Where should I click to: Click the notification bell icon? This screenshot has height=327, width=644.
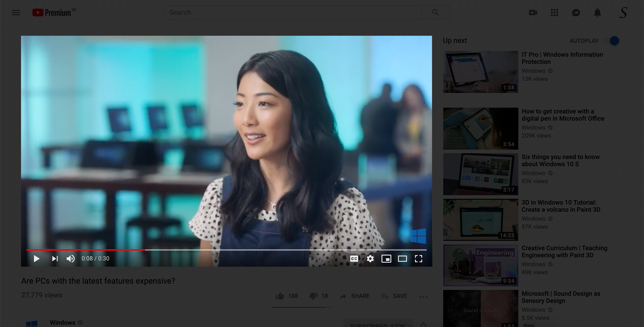click(x=598, y=12)
